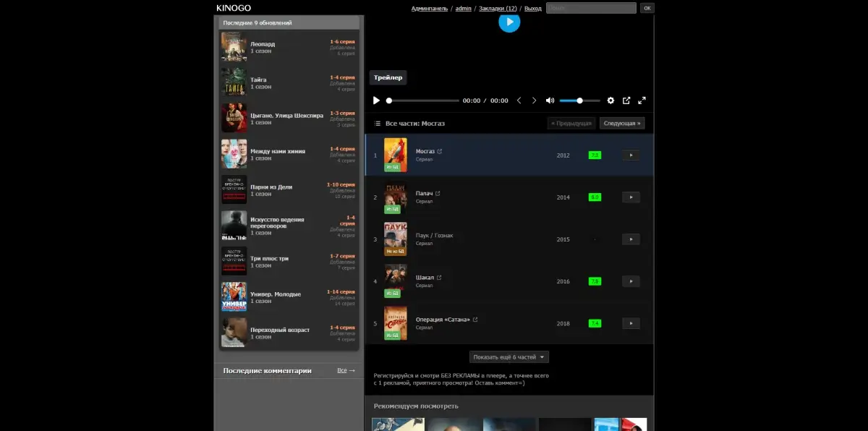
Task: Click the 7.4 rating badge for Операция «Сатана»
Action: 595,323
